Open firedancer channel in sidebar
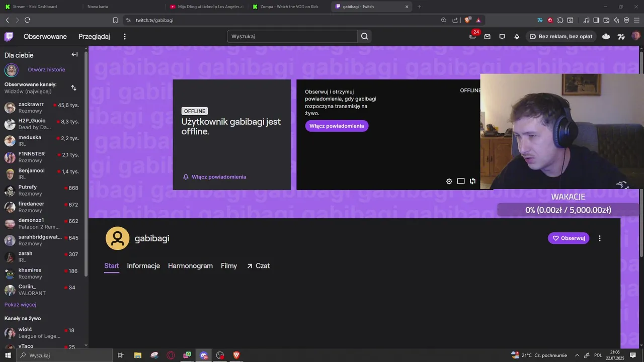644x362 pixels. (42, 207)
